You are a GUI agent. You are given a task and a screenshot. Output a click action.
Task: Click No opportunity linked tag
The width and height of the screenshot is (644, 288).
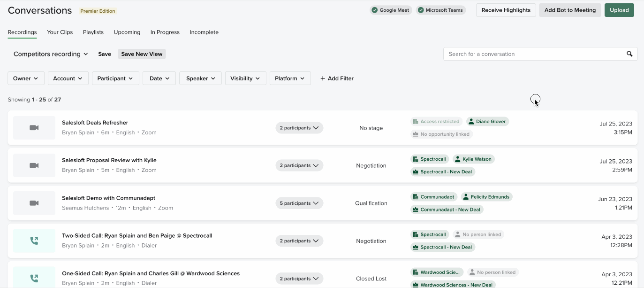click(441, 134)
